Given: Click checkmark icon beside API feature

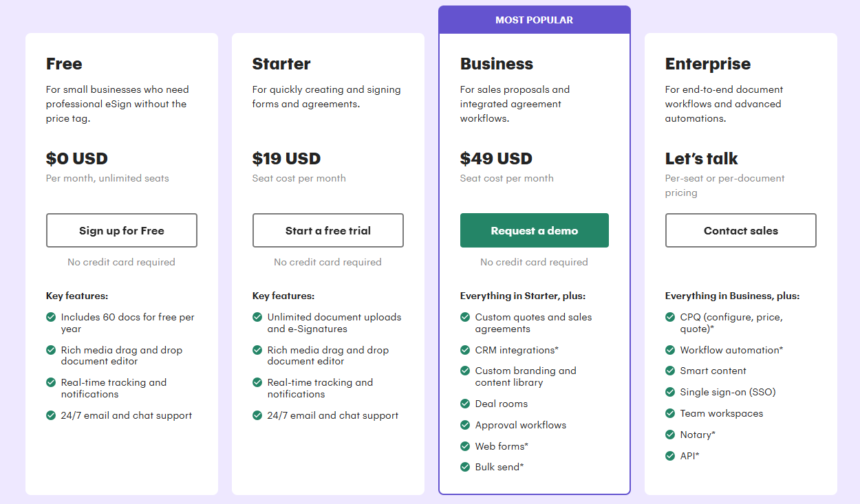Looking at the screenshot, I should point(670,456).
